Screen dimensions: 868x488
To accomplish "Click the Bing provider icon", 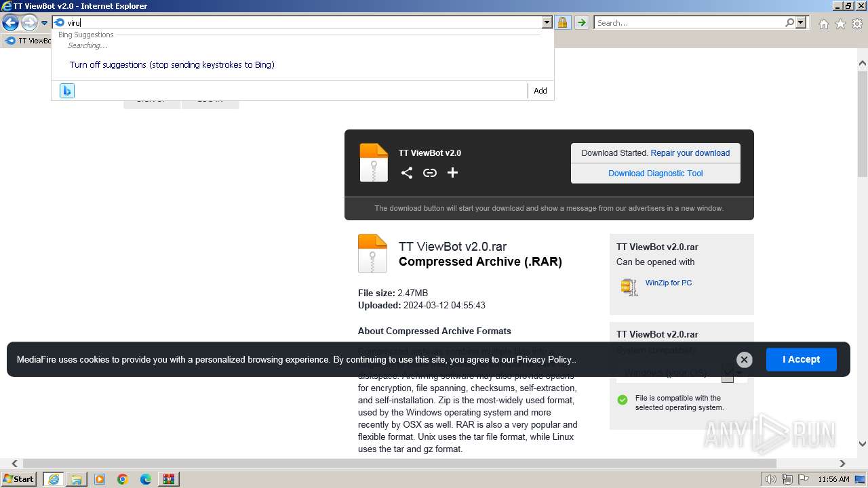I will pos(66,91).
